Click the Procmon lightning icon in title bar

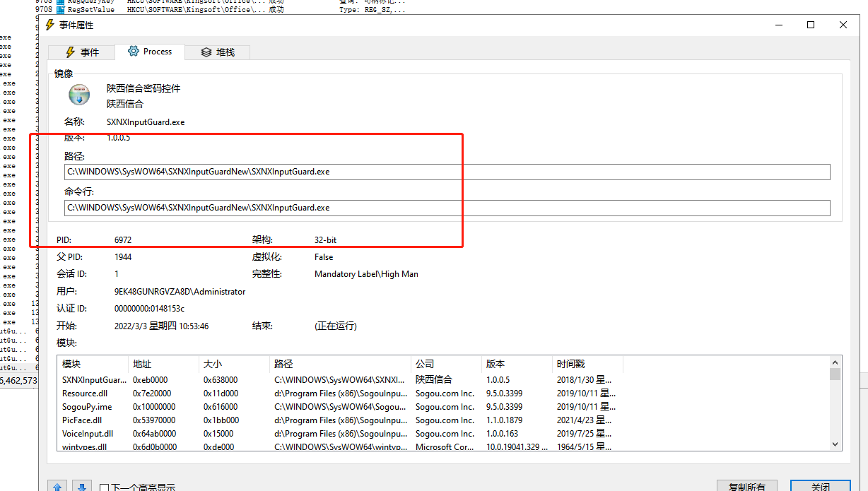click(x=49, y=24)
